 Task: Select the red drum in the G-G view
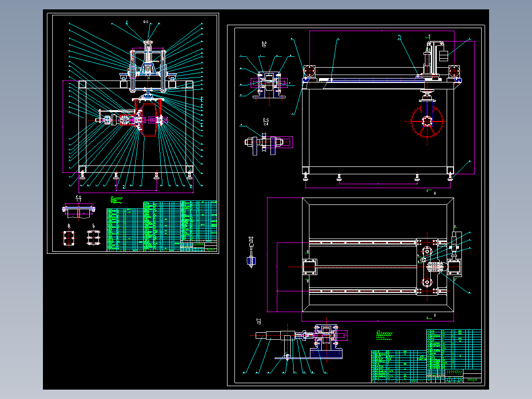(x=148, y=120)
